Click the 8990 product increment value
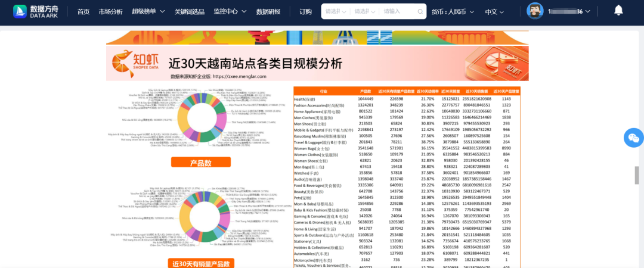Image resolution: width=644 pixels, height=268 pixels. [x=506, y=148]
